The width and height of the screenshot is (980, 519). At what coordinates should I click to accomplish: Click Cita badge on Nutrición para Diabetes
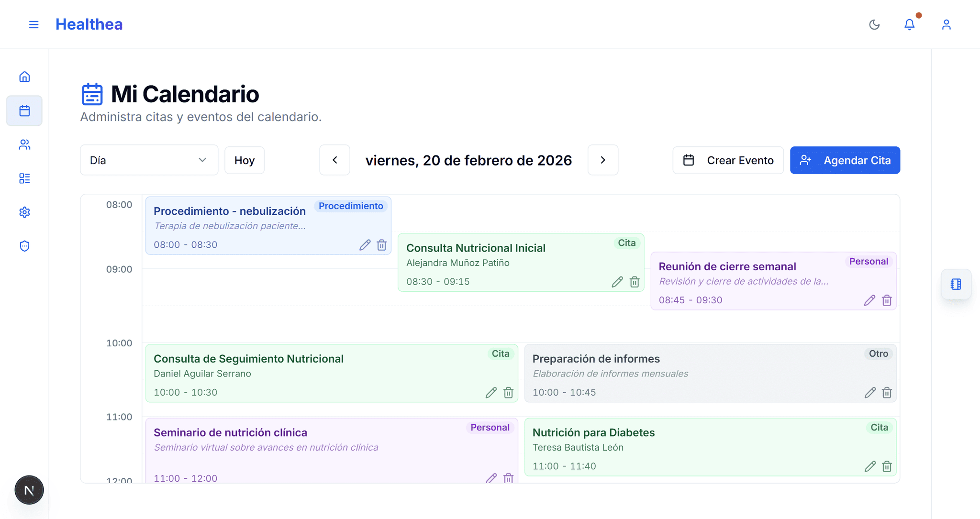[879, 428]
